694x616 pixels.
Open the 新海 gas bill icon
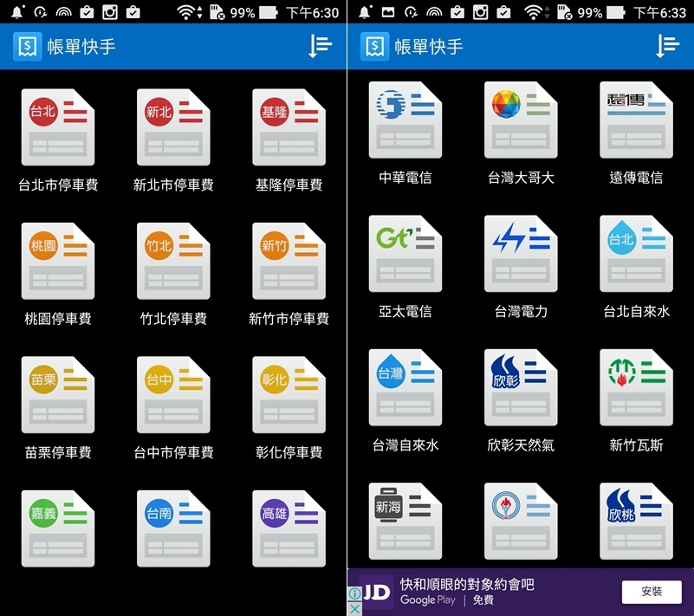click(x=405, y=522)
